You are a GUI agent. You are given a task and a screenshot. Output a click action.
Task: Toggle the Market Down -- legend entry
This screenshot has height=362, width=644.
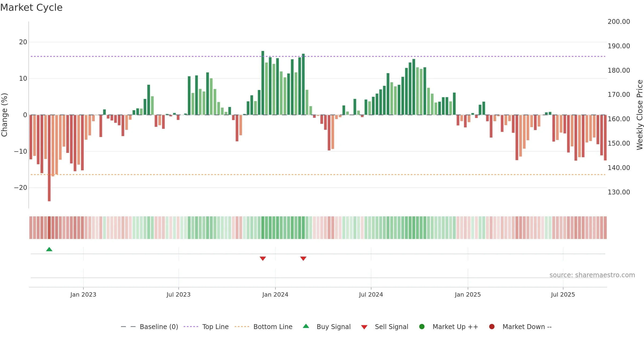(520, 327)
